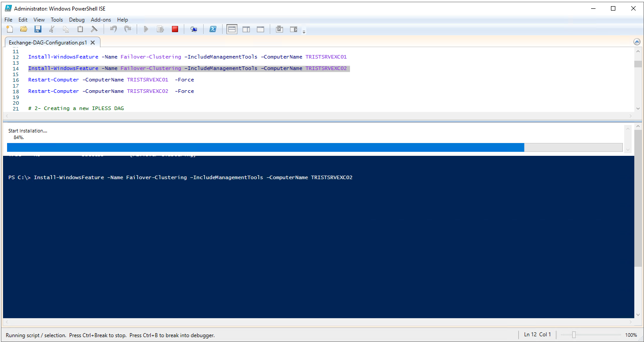This screenshot has height=342, width=644.
Task: Click 'Ln 12 Col 1' status indicator
Action: click(538, 335)
